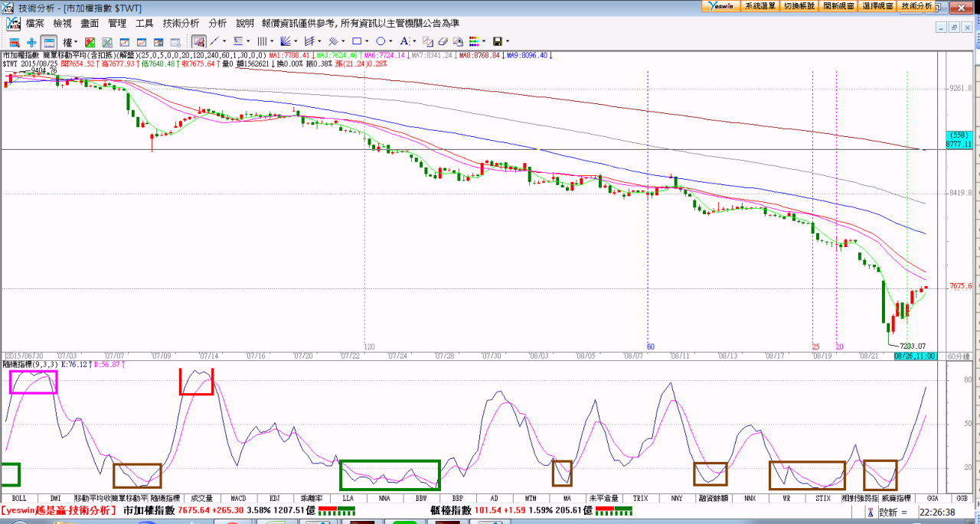Click the fan lines drawing tool
Image resolution: width=980 pixels, height=524 pixels.
click(x=286, y=41)
